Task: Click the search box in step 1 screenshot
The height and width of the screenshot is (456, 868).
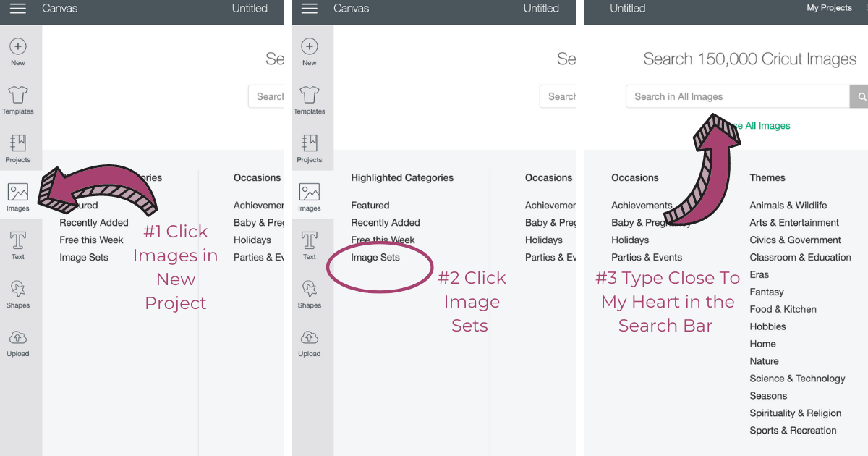Action: pyautogui.click(x=266, y=96)
